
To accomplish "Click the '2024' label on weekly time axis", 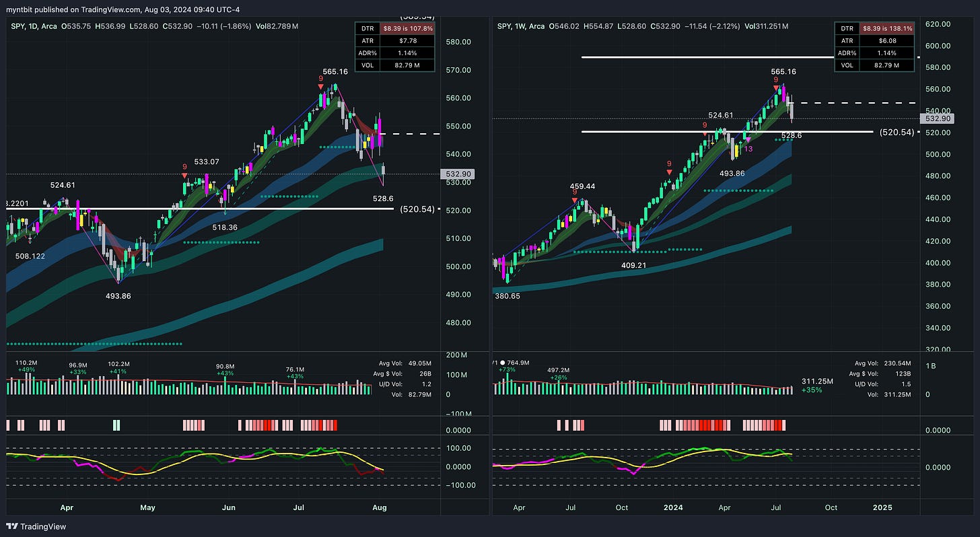I will tap(674, 507).
